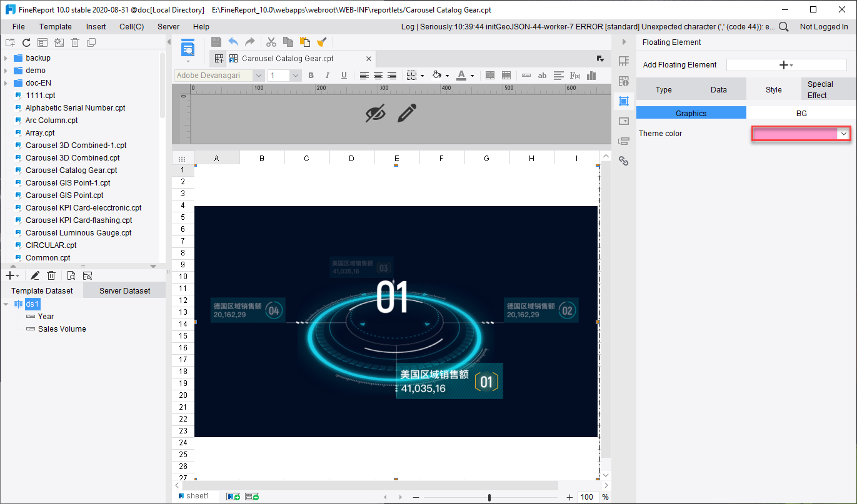
Task: Click the Not Logged In link
Action: [x=824, y=27]
